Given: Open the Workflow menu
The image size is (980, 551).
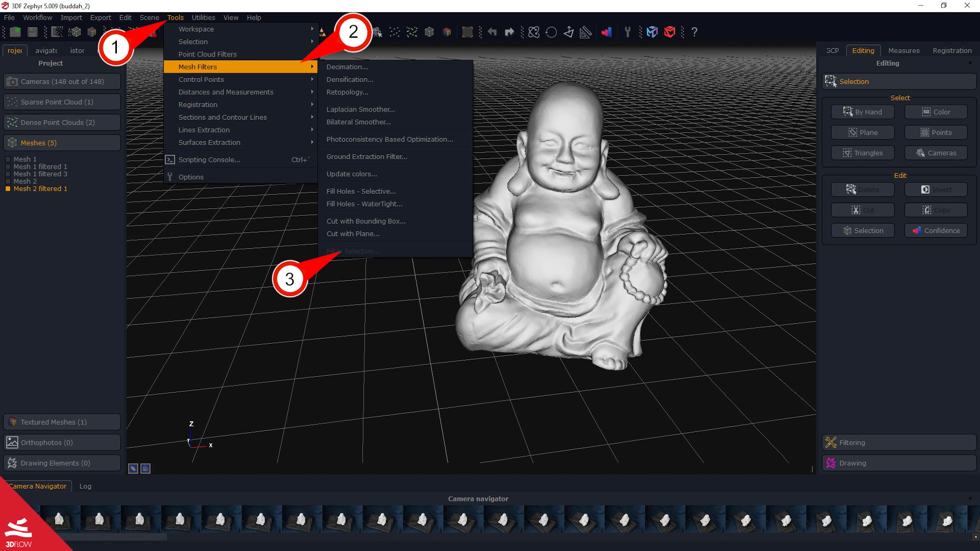Looking at the screenshot, I should click(37, 17).
